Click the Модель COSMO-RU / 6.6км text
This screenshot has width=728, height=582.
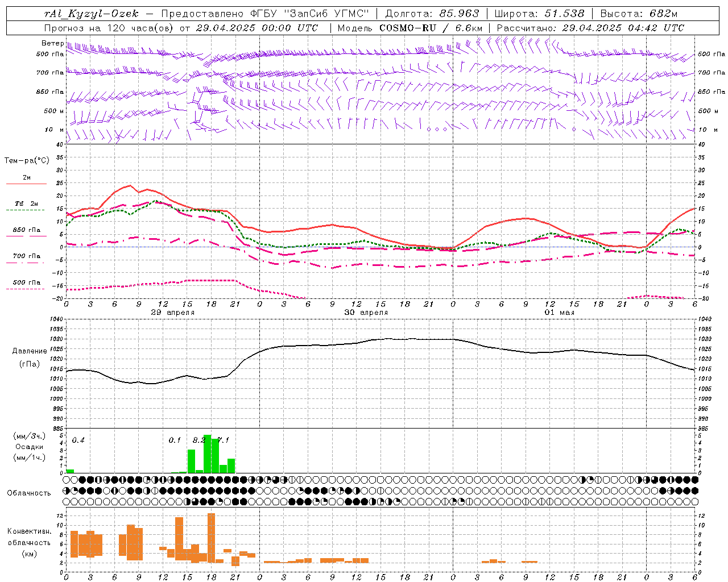[410, 28]
